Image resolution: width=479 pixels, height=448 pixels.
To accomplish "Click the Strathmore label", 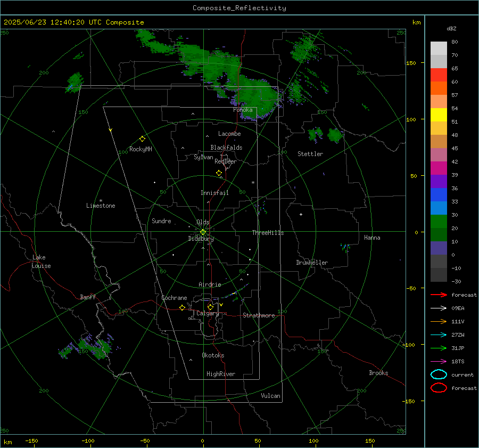I will [259, 315].
